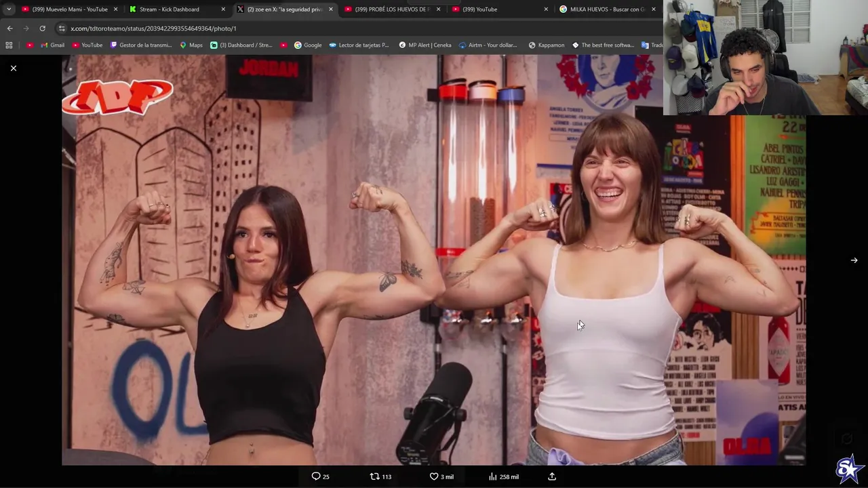
Task: Open the Gmail bookmark
Action: click(x=52, y=45)
